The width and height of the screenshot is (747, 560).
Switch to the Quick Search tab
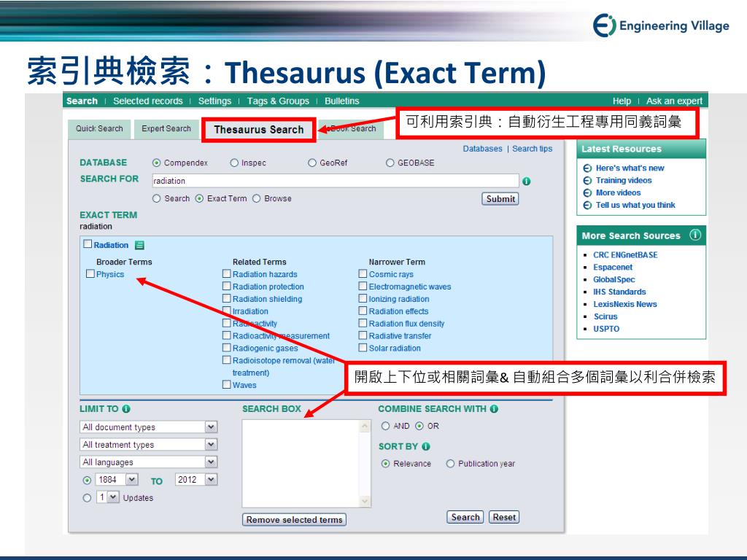click(99, 128)
